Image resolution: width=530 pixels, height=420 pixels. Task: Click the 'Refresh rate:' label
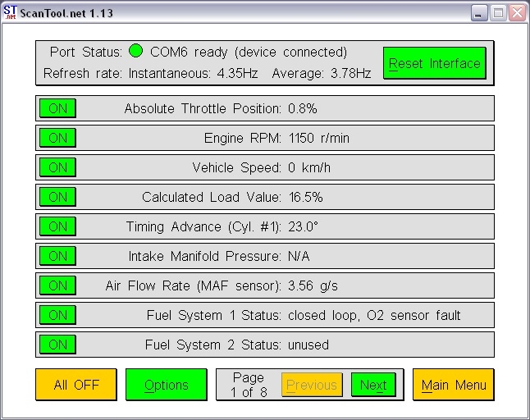[83, 73]
